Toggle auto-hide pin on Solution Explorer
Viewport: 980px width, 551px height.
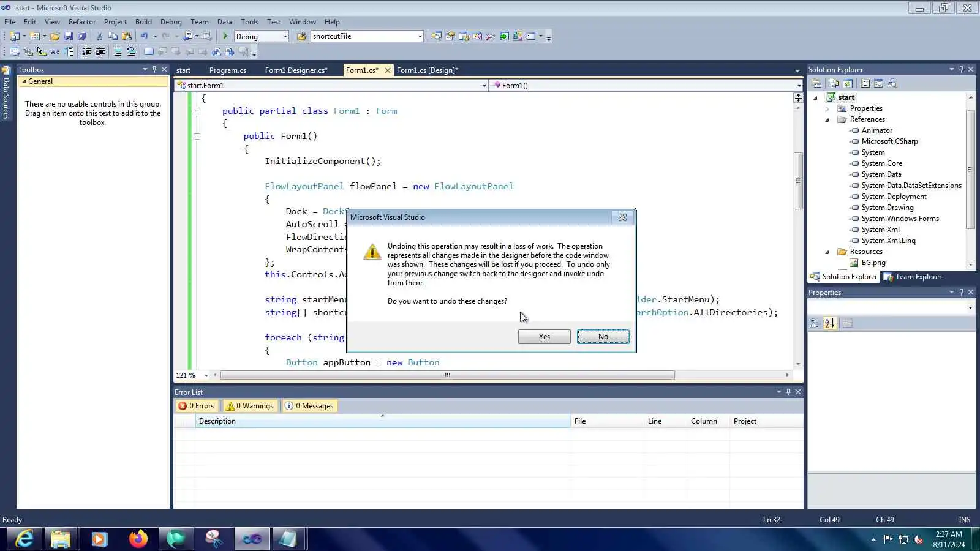(961, 69)
